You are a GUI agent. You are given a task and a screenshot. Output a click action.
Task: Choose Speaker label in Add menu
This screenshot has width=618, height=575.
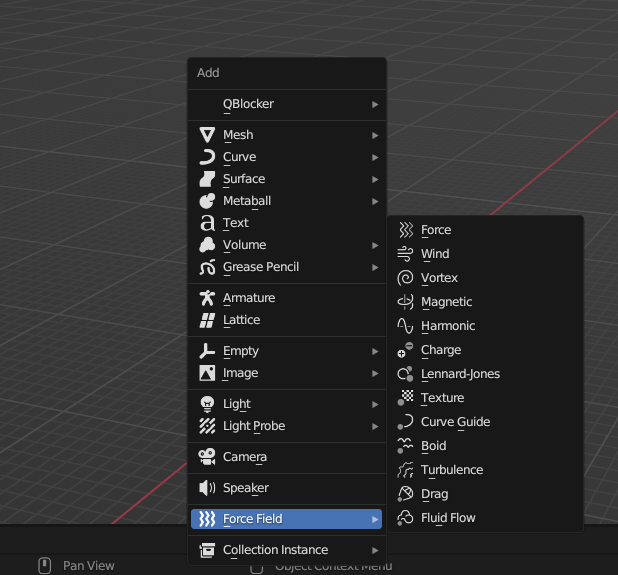pos(246,488)
